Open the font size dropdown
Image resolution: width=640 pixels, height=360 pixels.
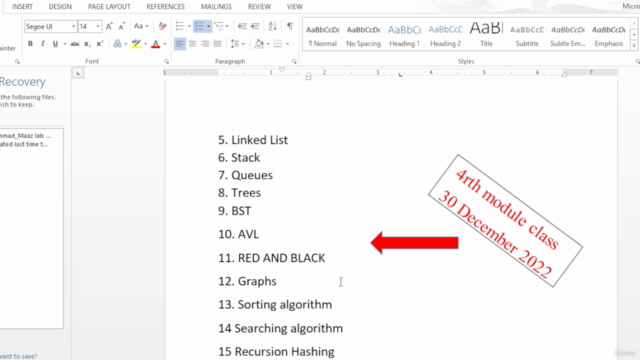coord(98,27)
